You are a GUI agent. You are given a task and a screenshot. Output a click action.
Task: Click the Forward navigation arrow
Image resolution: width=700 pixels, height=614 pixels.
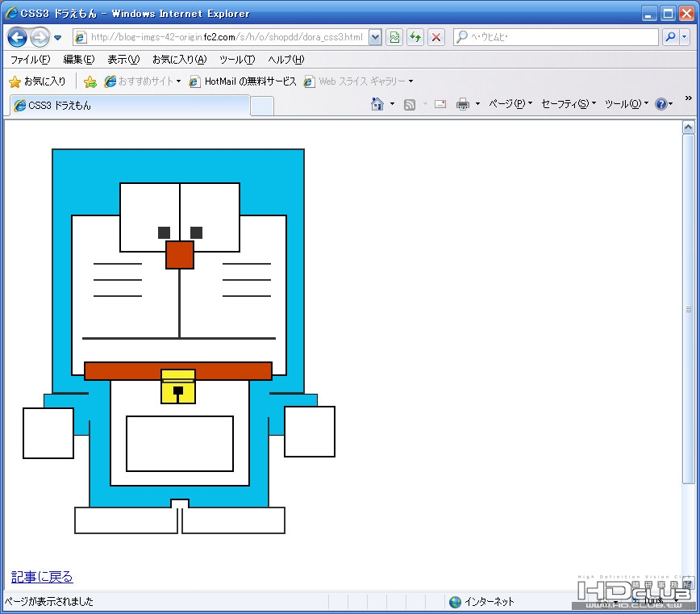click(x=40, y=37)
